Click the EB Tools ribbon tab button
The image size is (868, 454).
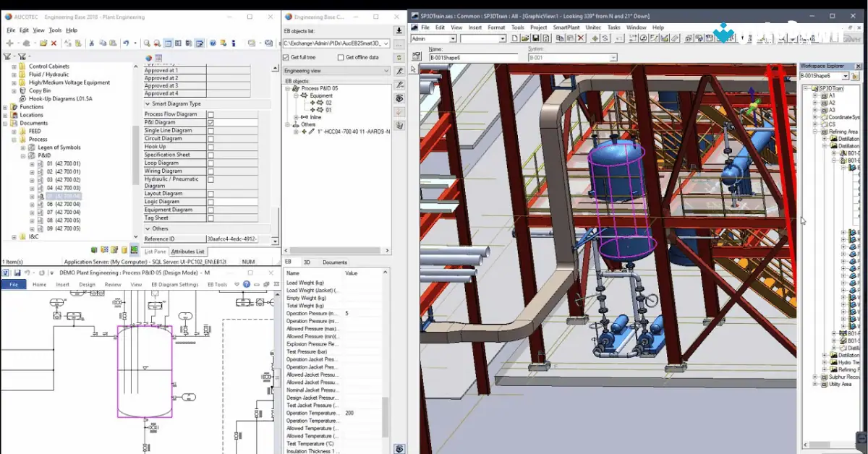pyautogui.click(x=217, y=284)
